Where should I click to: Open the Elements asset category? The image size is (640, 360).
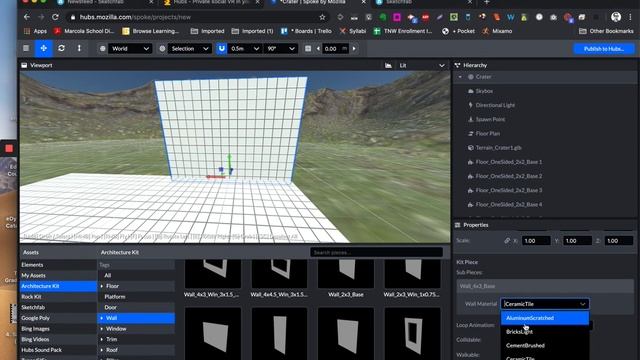[x=58, y=265]
